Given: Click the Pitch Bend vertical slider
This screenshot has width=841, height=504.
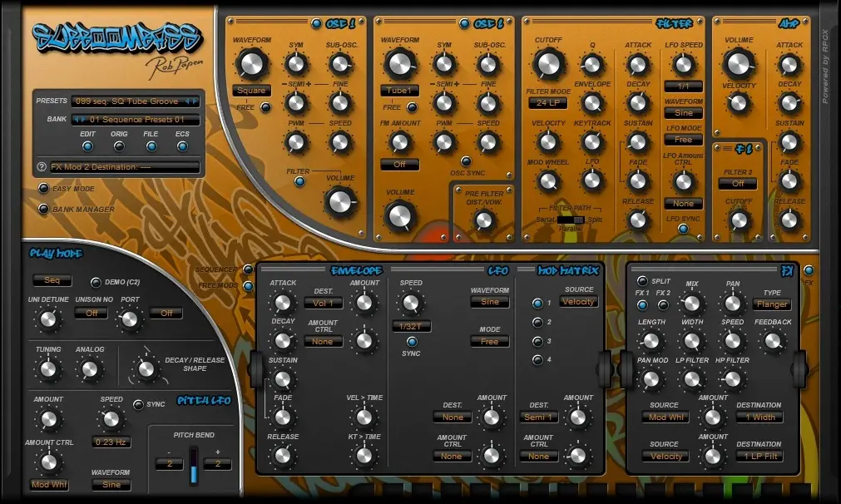Looking at the screenshot, I should pyautogui.click(x=194, y=467).
